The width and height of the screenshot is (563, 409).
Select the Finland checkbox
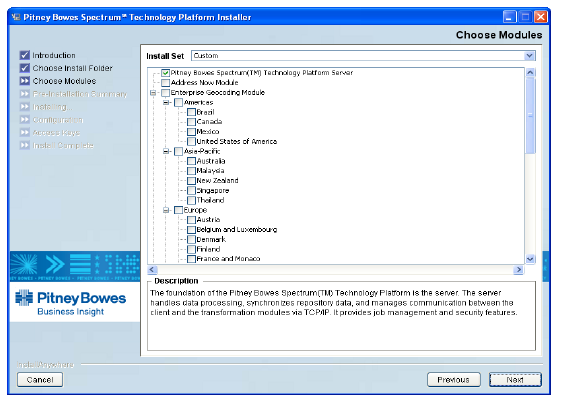click(191, 249)
